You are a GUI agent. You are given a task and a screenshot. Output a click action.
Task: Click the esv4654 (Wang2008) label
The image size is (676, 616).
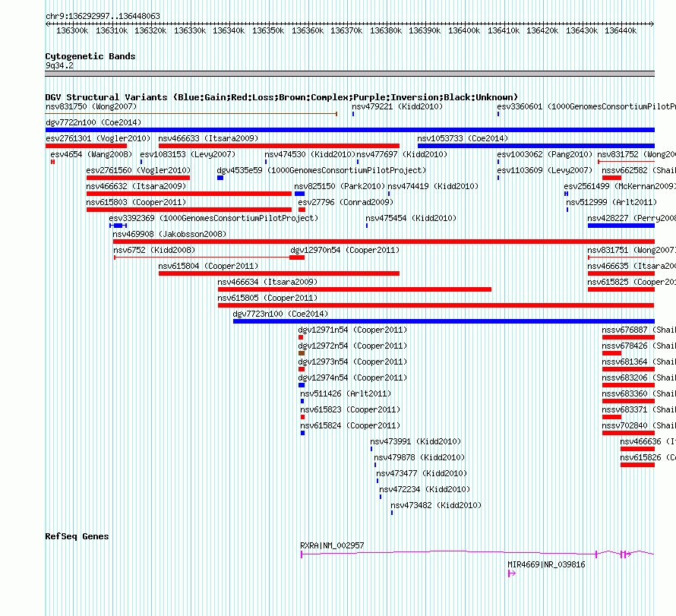pos(91,154)
